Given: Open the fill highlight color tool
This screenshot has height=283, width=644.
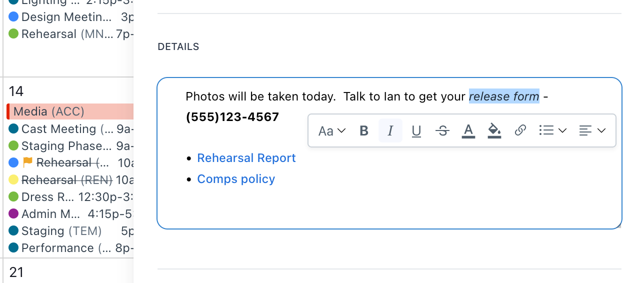Looking at the screenshot, I should pos(494,131).
